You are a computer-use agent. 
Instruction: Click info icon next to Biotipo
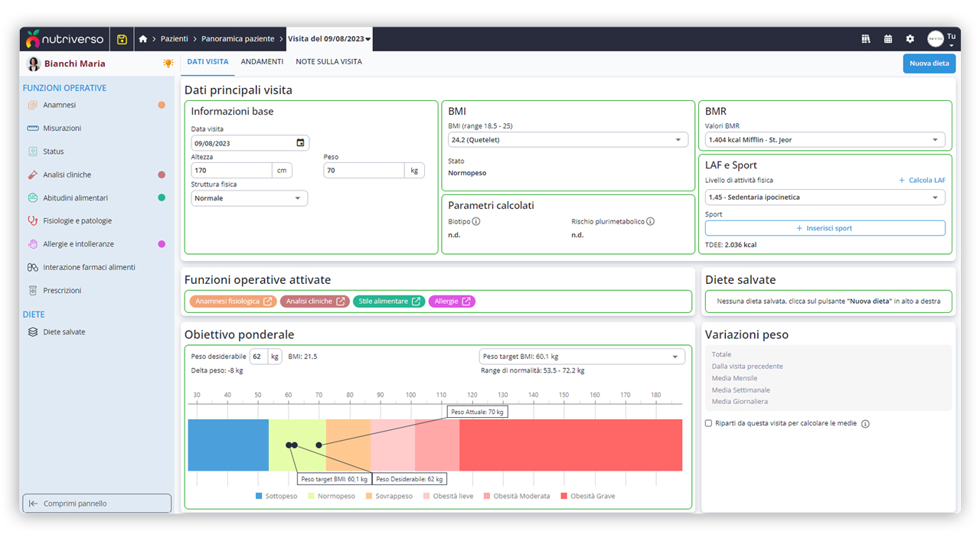point(476,222)
